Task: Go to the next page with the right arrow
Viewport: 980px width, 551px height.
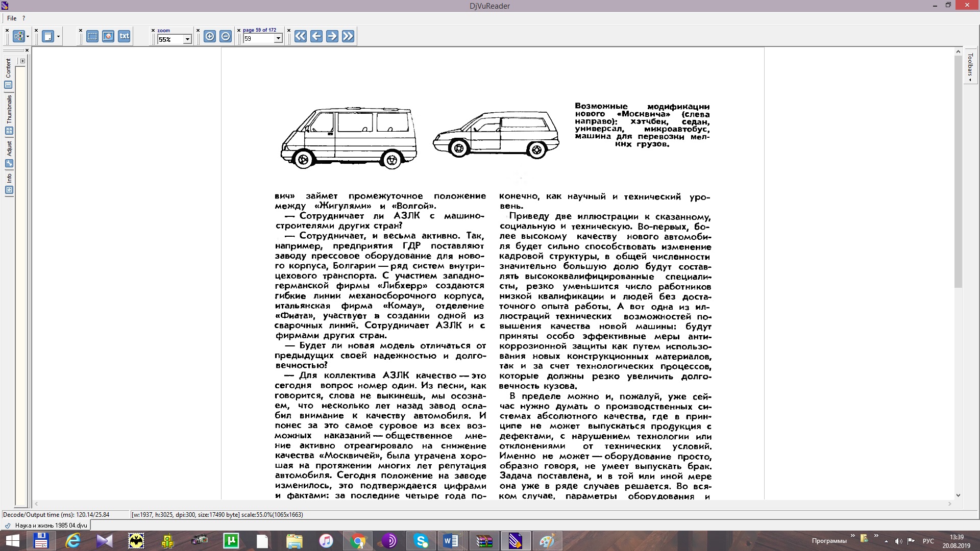Action: 332,36
